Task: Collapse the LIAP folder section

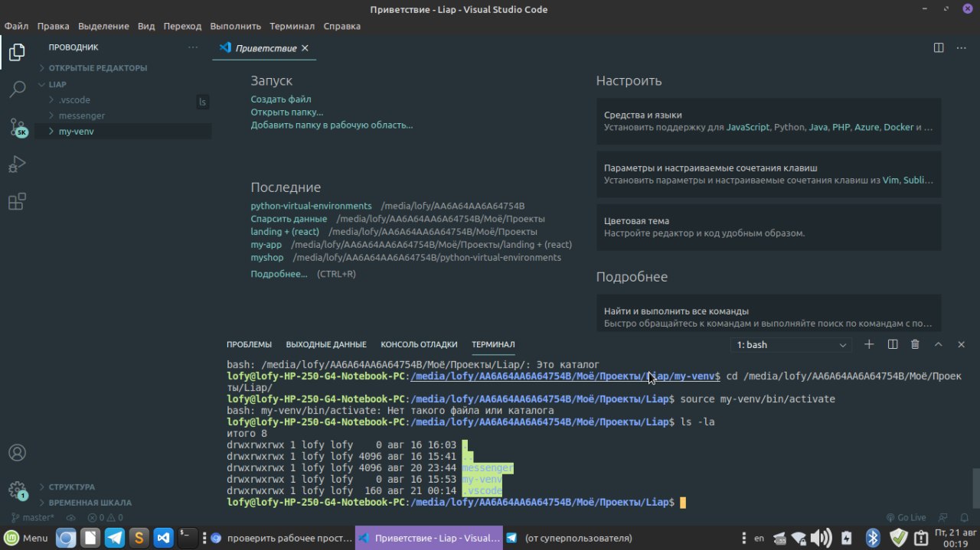Action: pyautogui.click(x=122, y=84)
